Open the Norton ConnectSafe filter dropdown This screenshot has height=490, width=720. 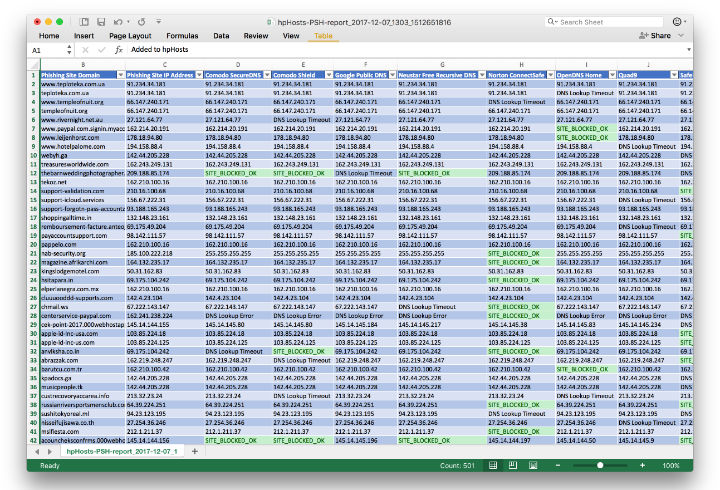point(551,75)
